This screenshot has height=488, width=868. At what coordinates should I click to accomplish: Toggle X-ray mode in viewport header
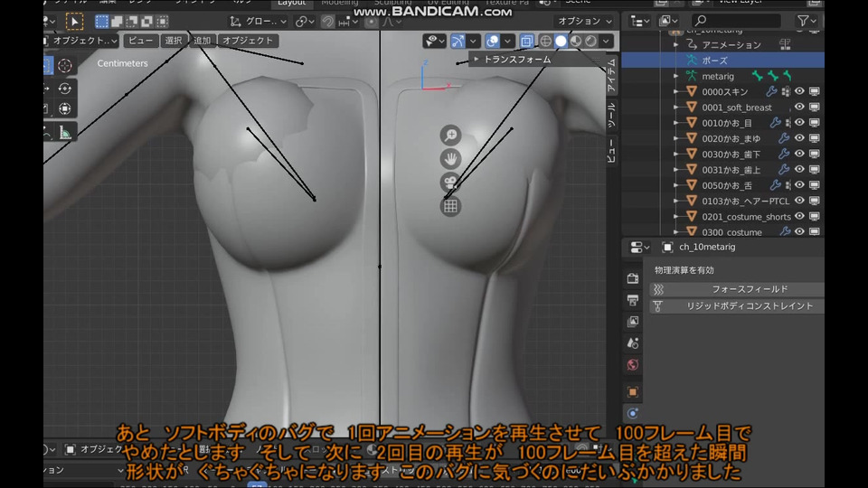(x=526, y=41)
